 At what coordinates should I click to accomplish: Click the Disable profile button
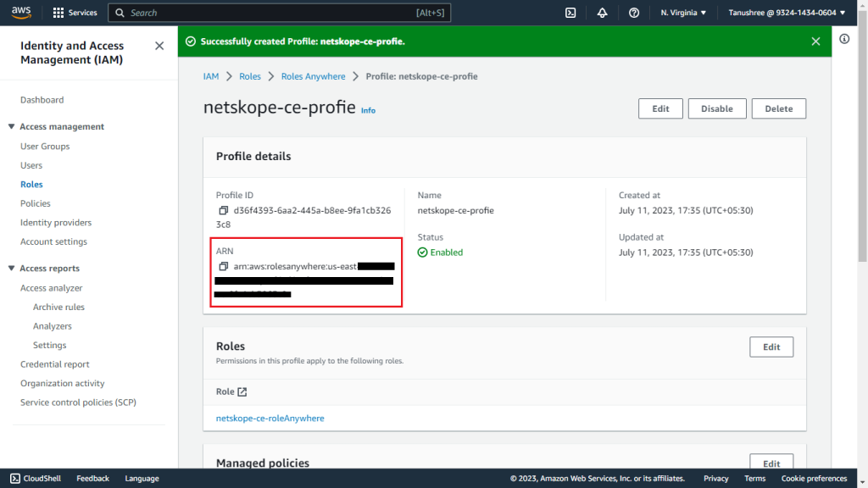[717, 108]
